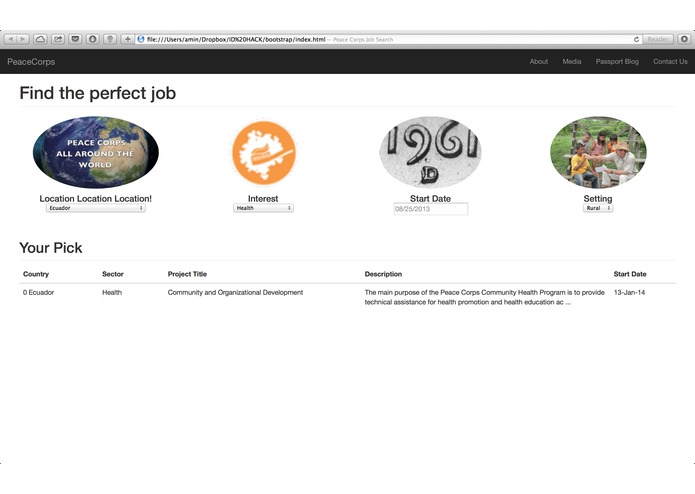Click the Description column header
The width and height of the screenshot is (695, 494).
click(383, 274)
